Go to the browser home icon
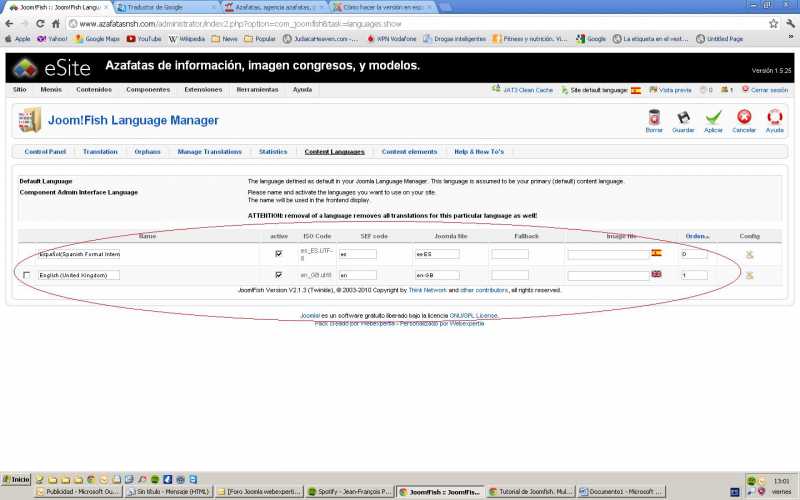 click(x=56, y=23)
